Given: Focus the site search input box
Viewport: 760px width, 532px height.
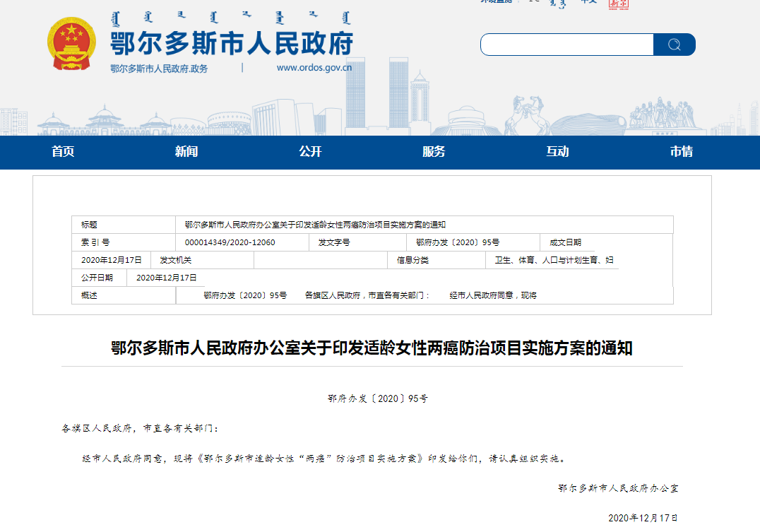Looking at the screenshot, I should [567, 45].
